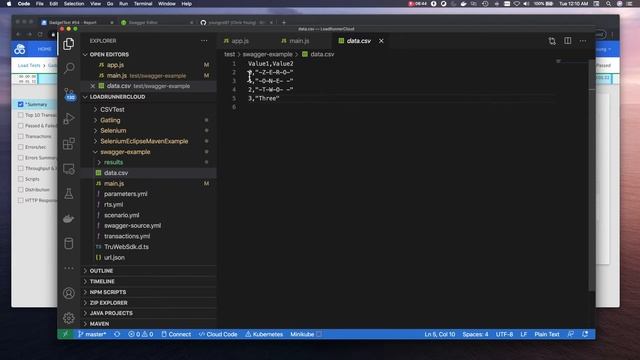Toggle the Summary checkbox in browser window
Image resolution: width=640 pixels, height=360 pixels.
[20, 104]
